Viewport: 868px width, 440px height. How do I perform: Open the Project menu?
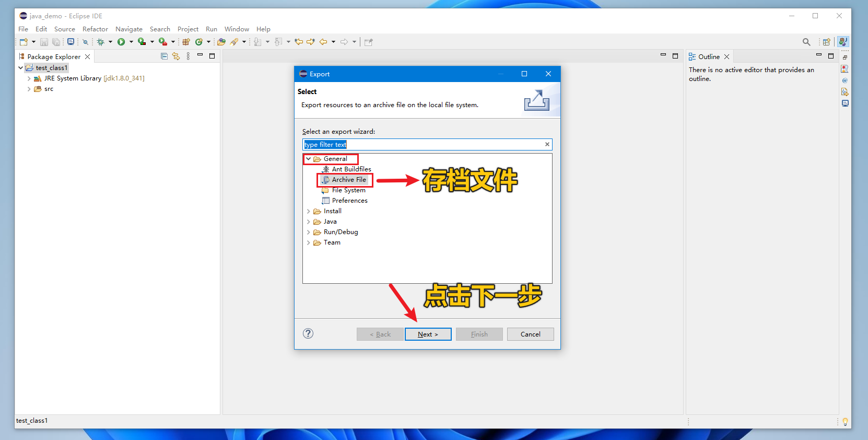click(188, 29)
